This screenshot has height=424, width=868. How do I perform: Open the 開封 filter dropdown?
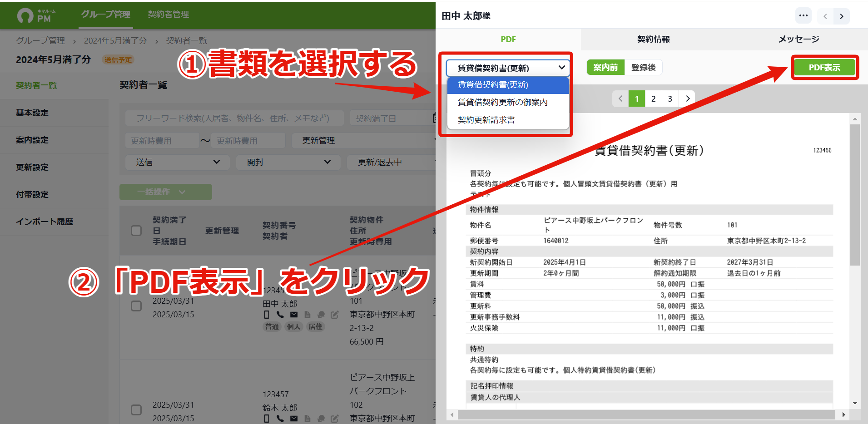click(288, 162)
